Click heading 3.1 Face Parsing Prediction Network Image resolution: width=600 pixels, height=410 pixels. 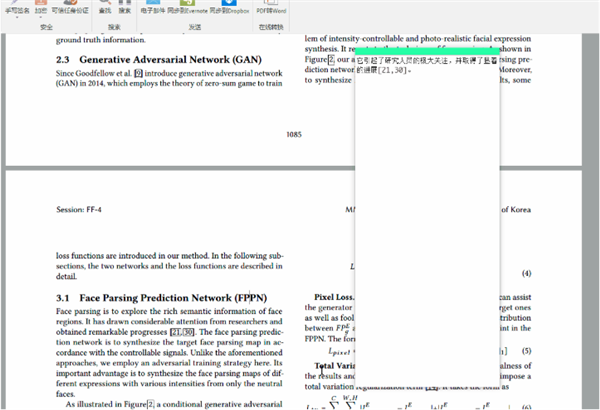click(160, 298)
